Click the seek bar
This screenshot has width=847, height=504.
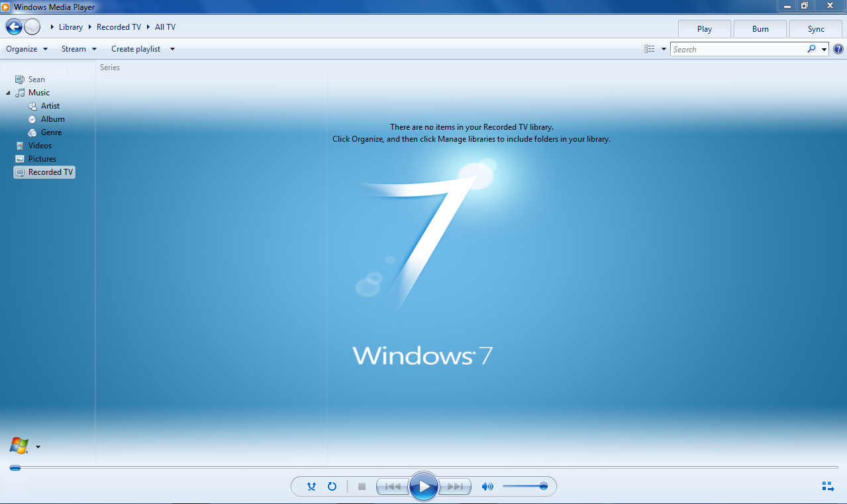point(424,468)
